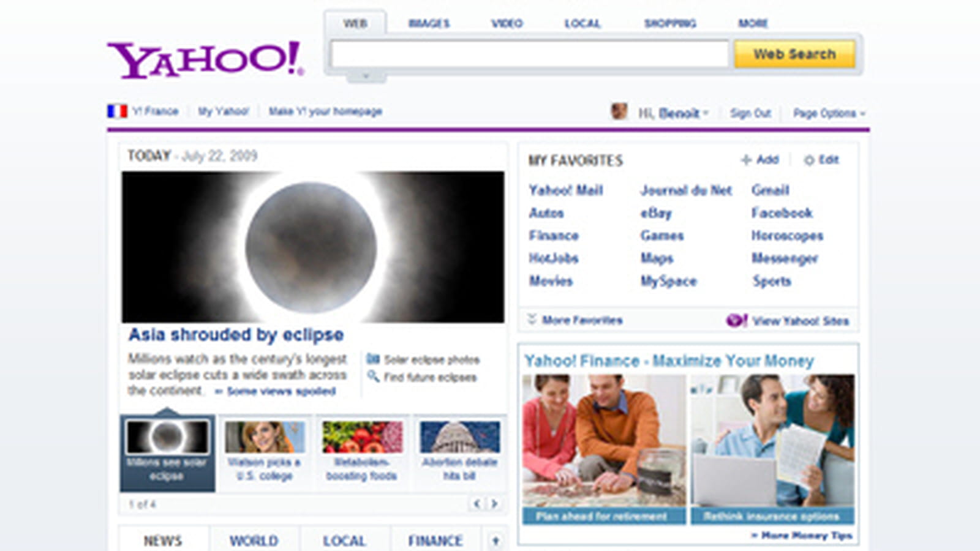Open Asia shrouded by eclipse headline
Screen dimensions: 980x551
coord(236,335)
